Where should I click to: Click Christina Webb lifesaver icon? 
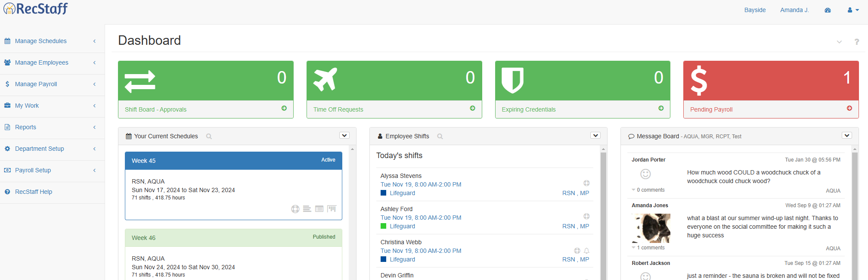[577, 251]
